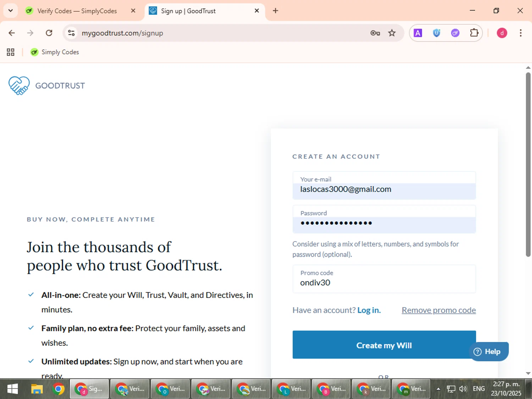Close the Sign up GoodTrust tab

[x=257, y=11]
